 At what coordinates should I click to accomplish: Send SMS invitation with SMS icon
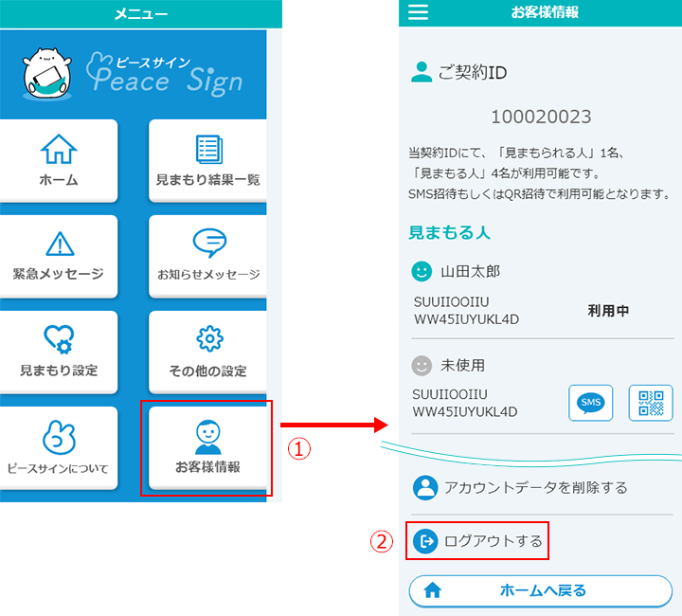pyautogui.click(x=591, y=403)
